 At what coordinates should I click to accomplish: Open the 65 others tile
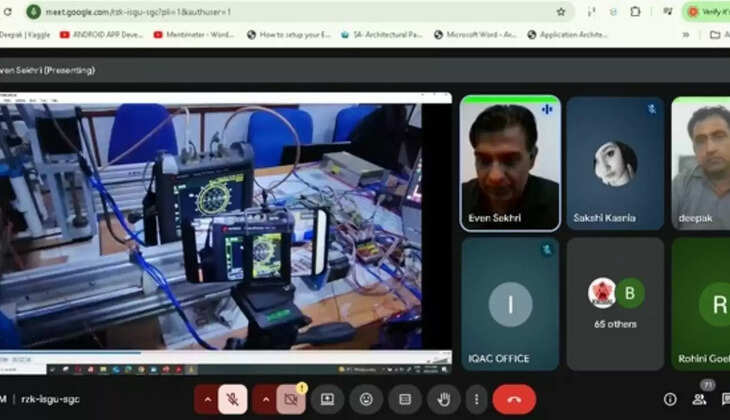tap(615, 304)
